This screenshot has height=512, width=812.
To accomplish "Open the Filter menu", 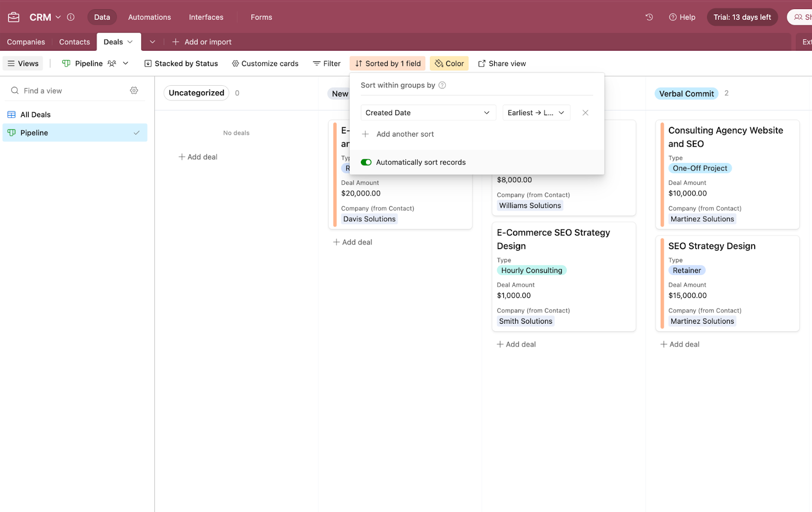I will tap(326, 63).
